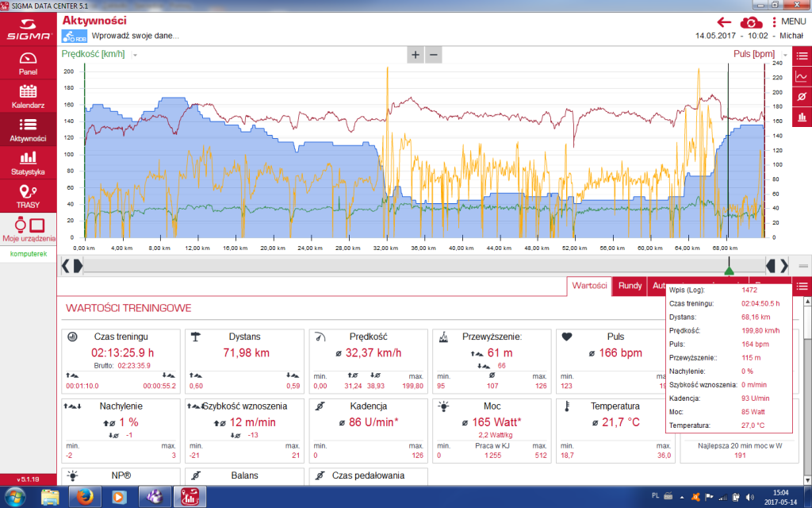Open the TRASY routes section
812x508 pixels.
28,195
